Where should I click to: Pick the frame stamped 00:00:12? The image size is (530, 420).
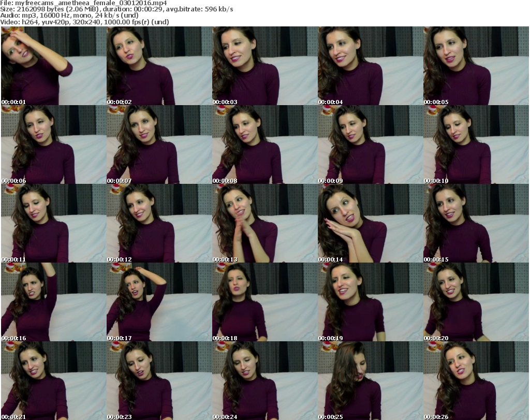click(159, 223)
